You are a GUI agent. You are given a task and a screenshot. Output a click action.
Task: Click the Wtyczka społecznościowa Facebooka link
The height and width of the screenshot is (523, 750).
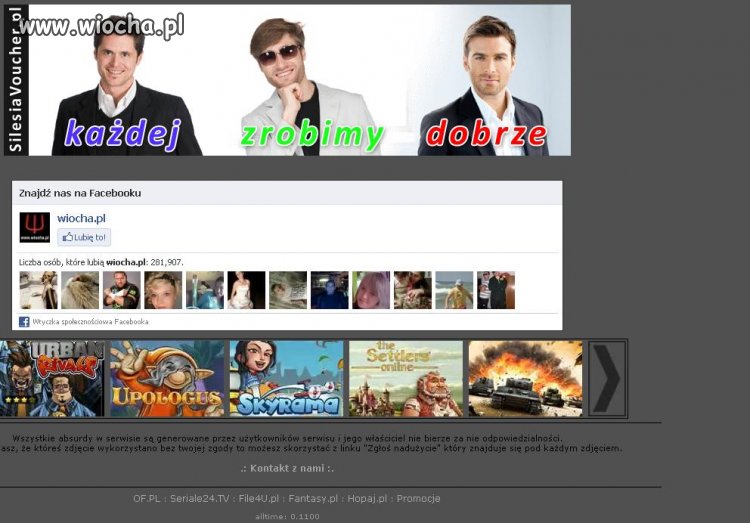click(x=90, y=322)
